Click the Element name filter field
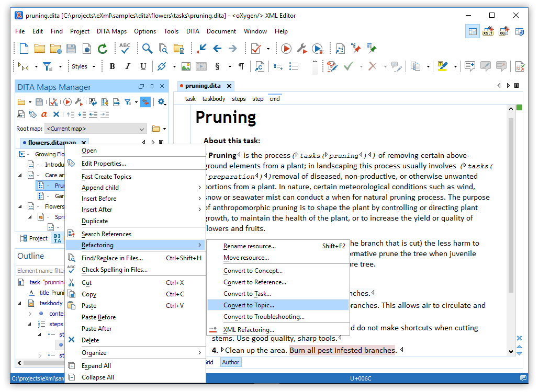 [40, 271]
